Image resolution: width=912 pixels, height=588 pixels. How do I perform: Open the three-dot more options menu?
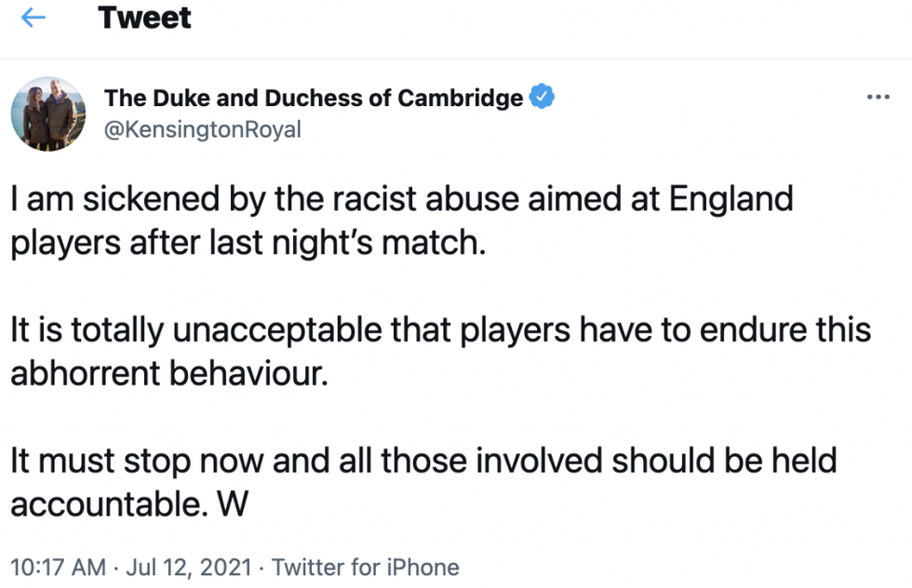[x=878, y=98]
